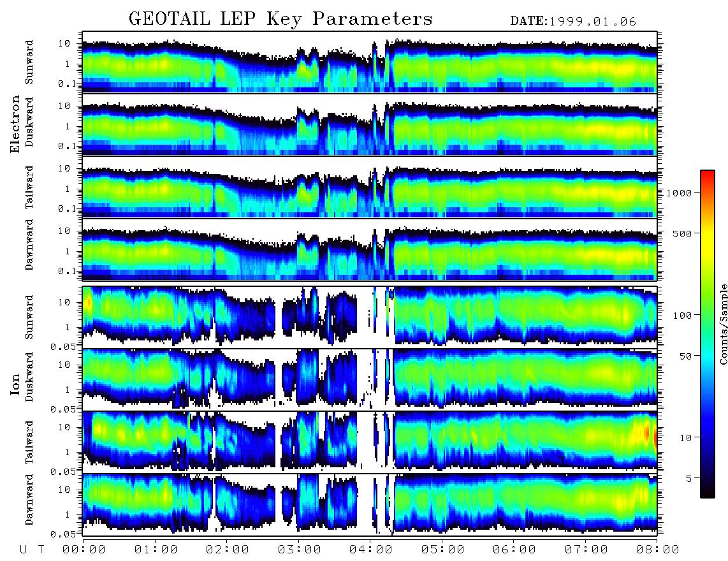Select the Electron Sunward panel label
The image size is (728, 561).
[29, 62]
